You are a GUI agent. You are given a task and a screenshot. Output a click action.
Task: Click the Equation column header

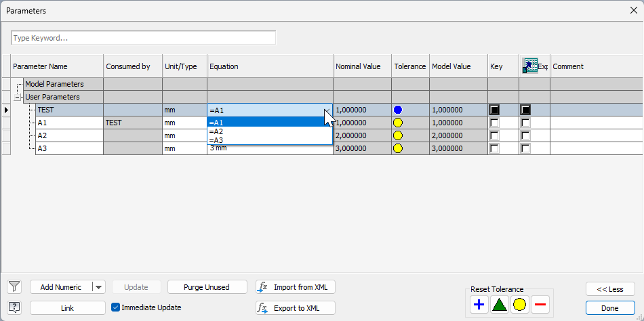click(x=270, y=66)
